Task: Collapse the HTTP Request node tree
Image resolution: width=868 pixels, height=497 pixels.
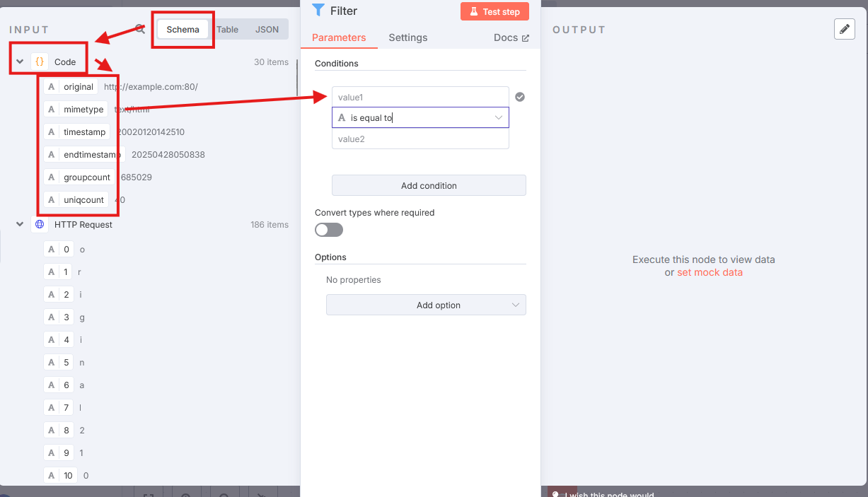Action: [20, 224]
